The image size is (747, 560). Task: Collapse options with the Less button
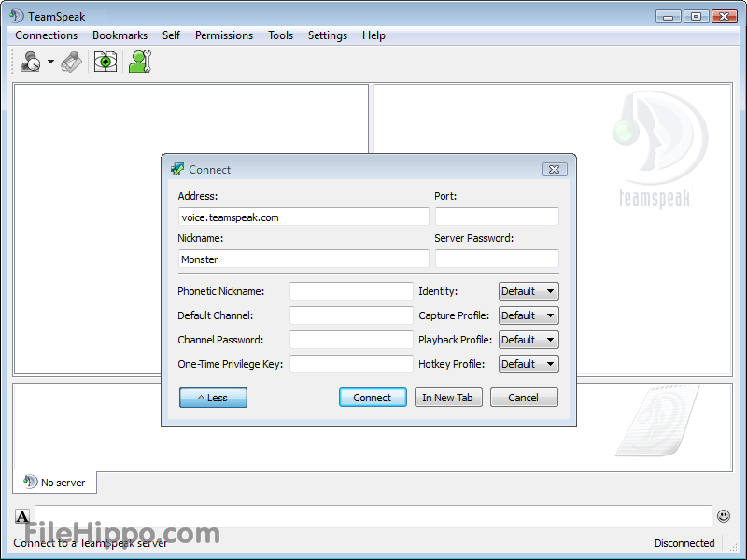point(213,398)
